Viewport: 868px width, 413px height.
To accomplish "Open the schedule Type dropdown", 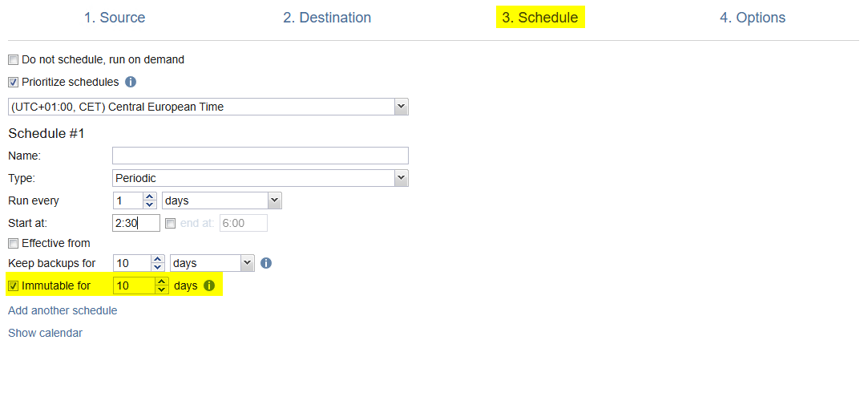I will 401,178.
